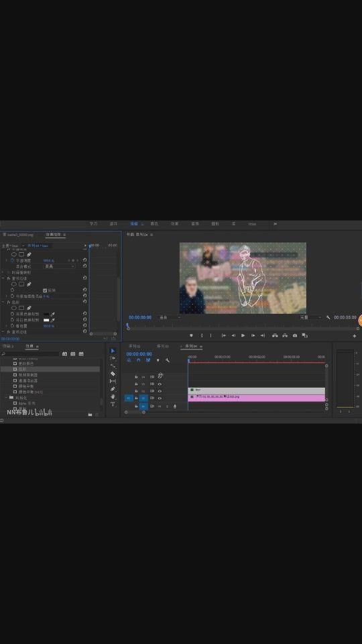Select the Razor tool
This screenshot has width=362, height=644.
(x=113, y=374)
